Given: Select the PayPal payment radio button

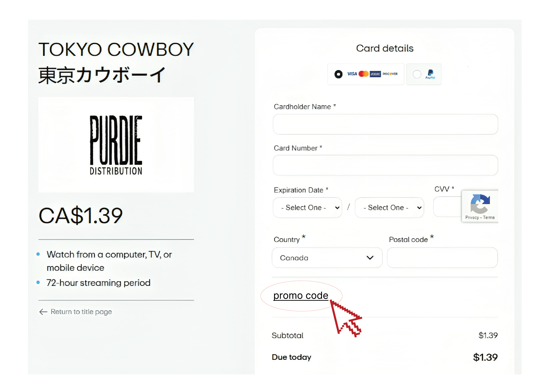Looking at the screenshot, I should point(417,74).
